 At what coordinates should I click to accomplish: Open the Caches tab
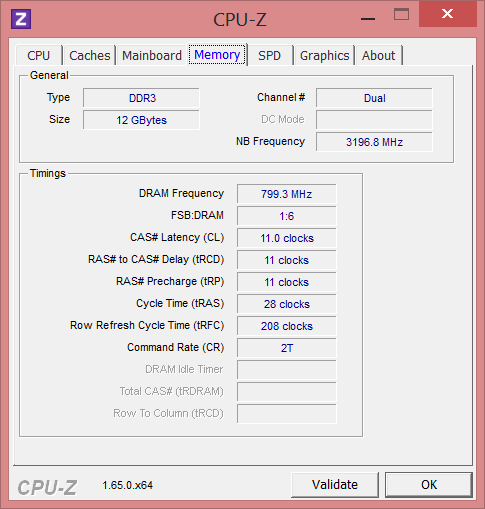(x=90, y=55)
